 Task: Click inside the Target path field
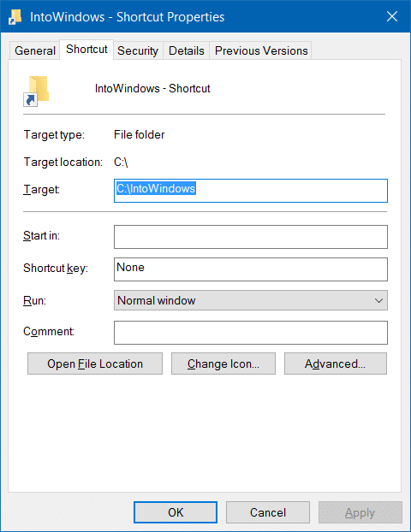[x=251, y=191]
